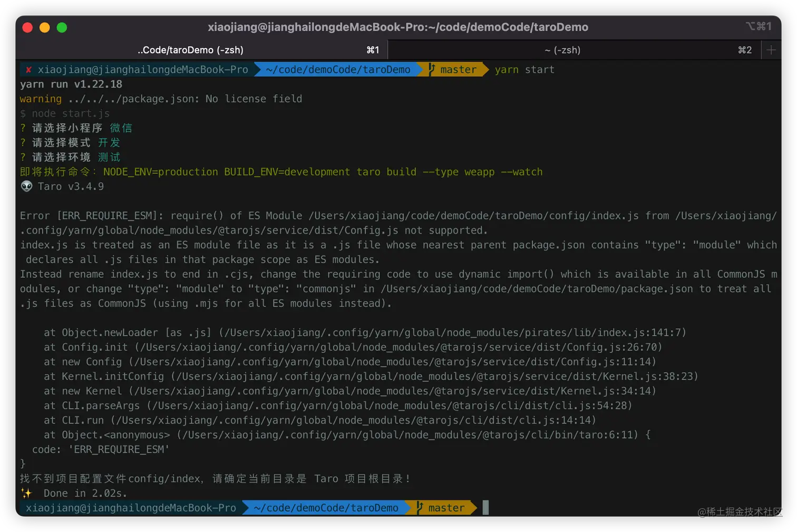Click the red x status icon in prompt
Screen dimensions: 797x532
(28, 70)
